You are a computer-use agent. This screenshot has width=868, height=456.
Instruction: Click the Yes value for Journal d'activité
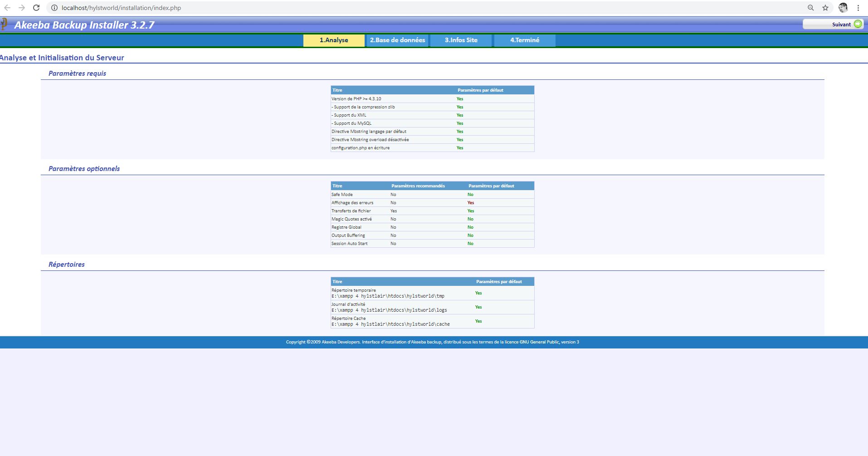point(478,307)
